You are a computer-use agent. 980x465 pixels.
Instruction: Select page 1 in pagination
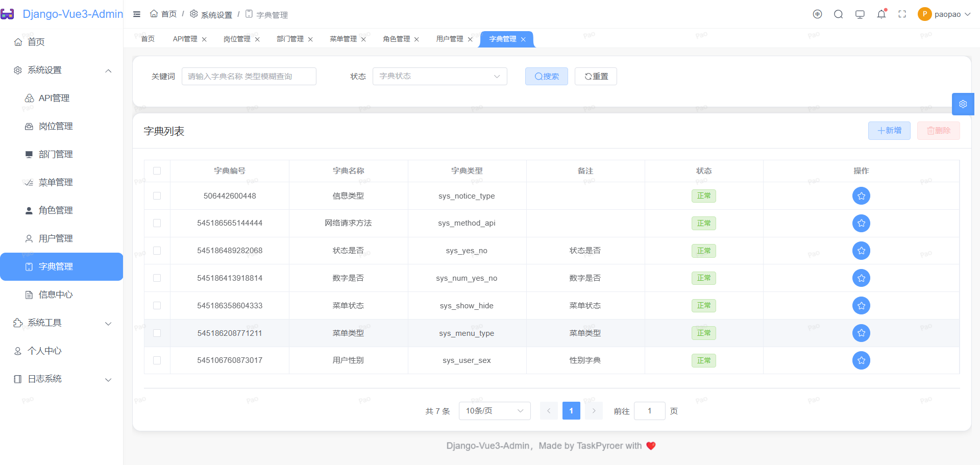tap(571, 411)
